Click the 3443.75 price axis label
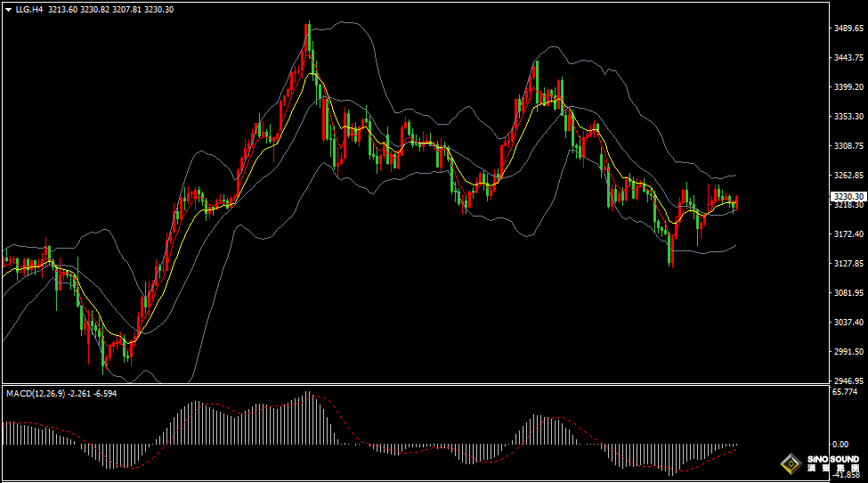Screen dimensions: 868x483 point(848,58)
